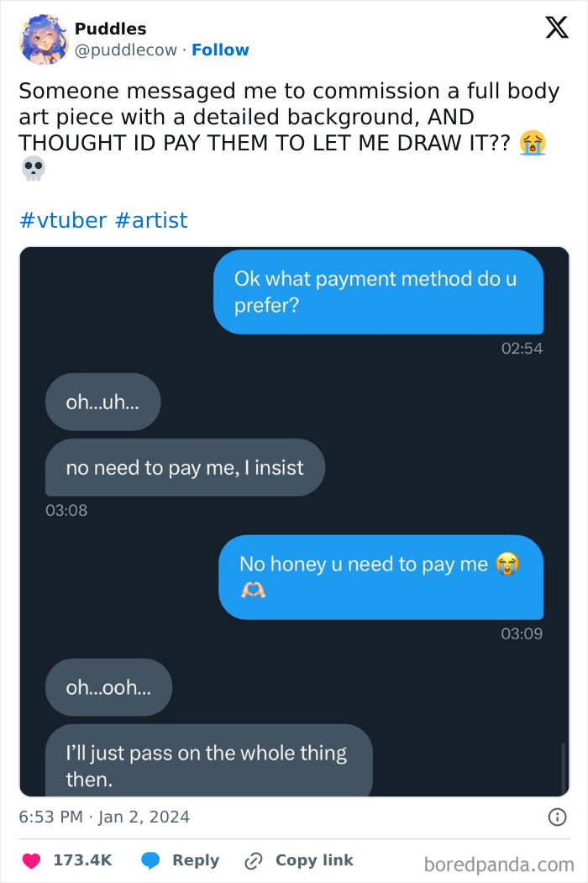Viewport: 588px width, 883px height.
Task: Click the blue reply bubble beside the Reply label
Action: (150, 860)
